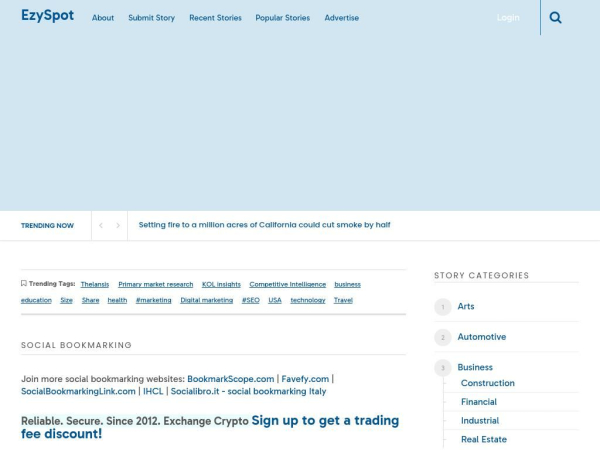The image size is (600, 450).
Task: Open Socialibro.it social bookmarking Italy link
Action: click(x=248, y=391)
